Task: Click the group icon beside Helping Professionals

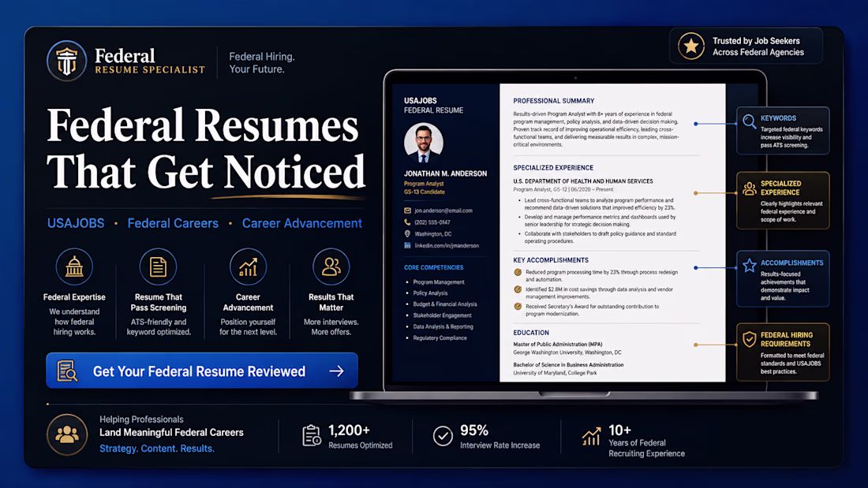Action: pyautogui.click(x=67, y=434)
